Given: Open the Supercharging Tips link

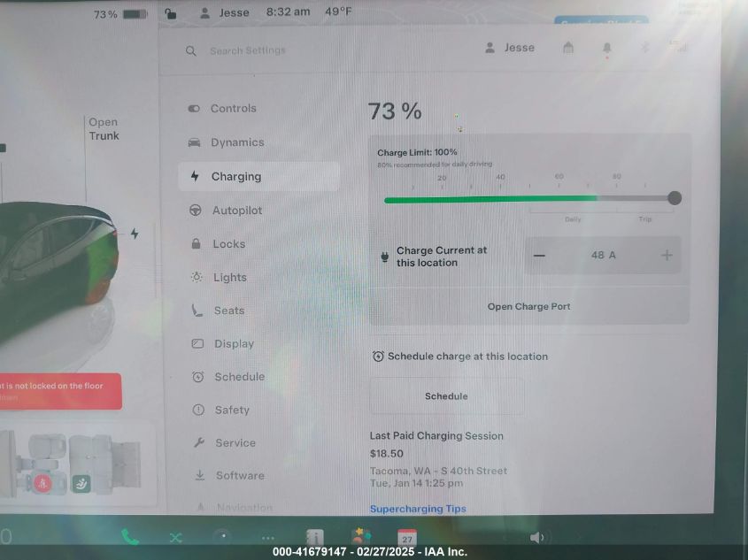Looking at the screenshot, I should point(417,509).
